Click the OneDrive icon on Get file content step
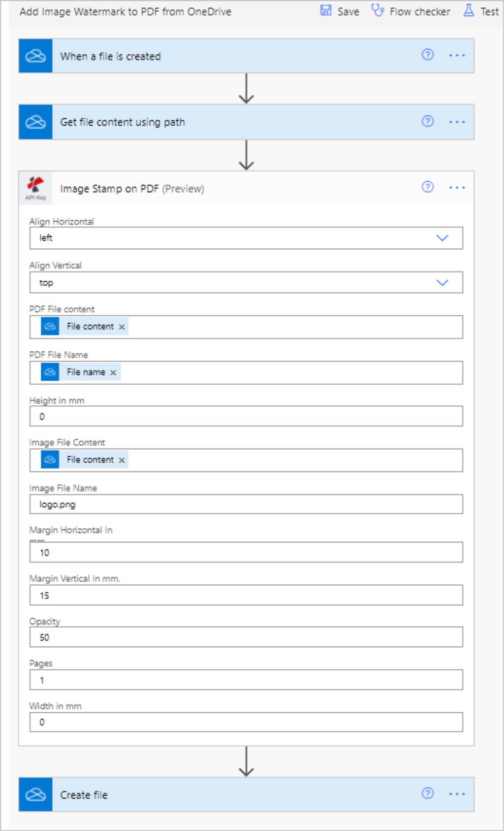The image size is (504, 831). click(x=35, y=122)
